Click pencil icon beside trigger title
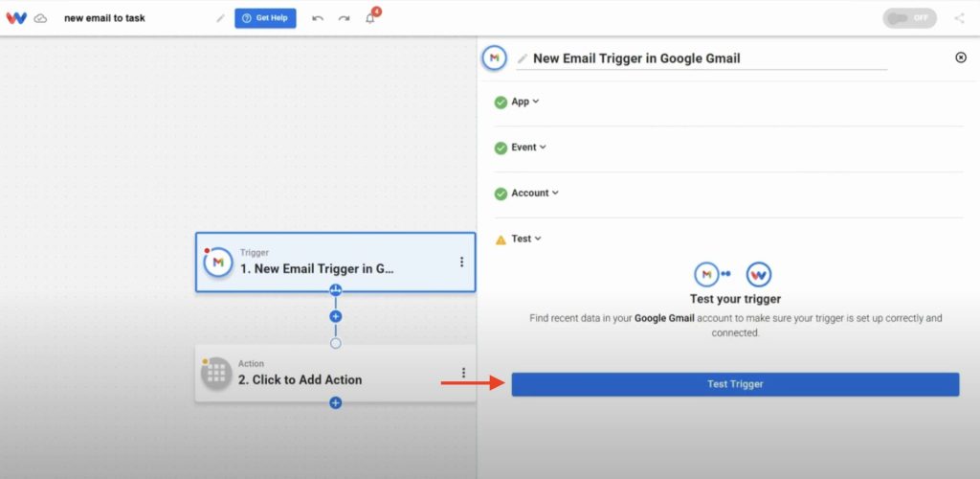Image resolution: width=980 pixels, height=479 pixels. (x=523, y=58)
